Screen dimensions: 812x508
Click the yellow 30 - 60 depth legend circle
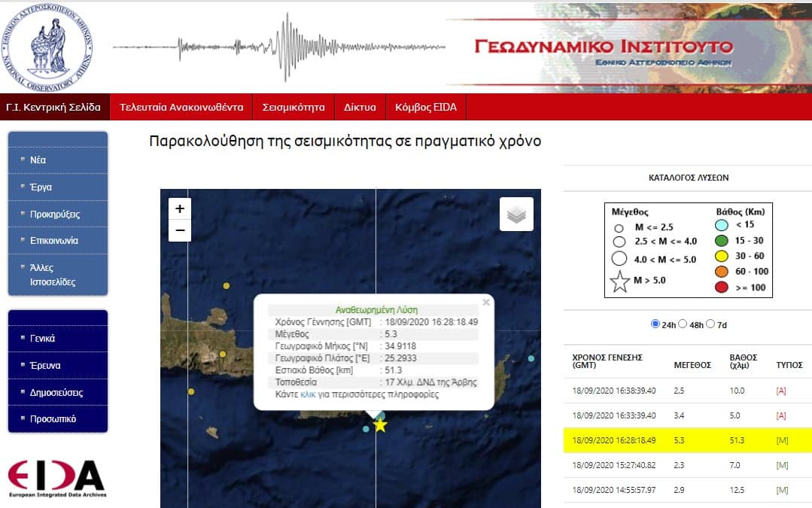coord(722,256)
